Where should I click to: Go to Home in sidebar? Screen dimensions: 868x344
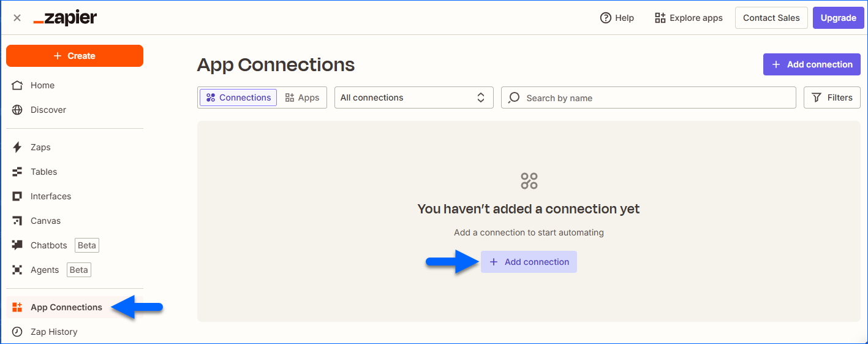[x=42, y=85]
